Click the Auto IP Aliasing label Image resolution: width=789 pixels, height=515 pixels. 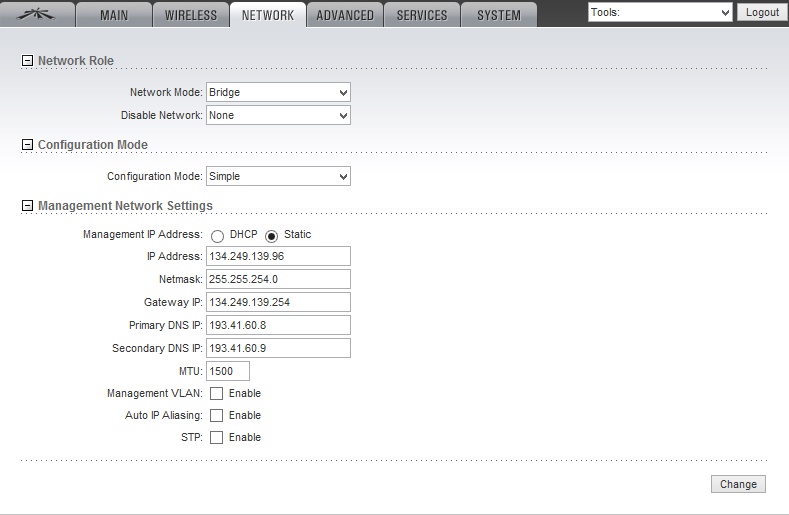(x=164, y=415)
